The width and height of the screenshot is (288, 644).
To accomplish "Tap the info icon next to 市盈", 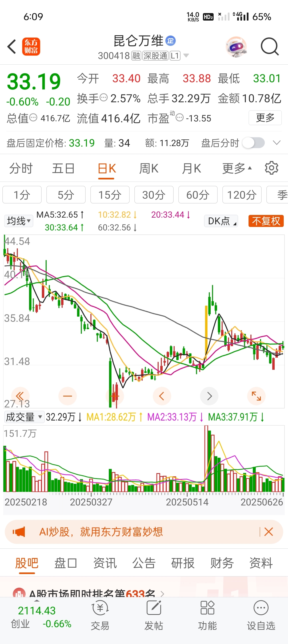I will [180, 117].
